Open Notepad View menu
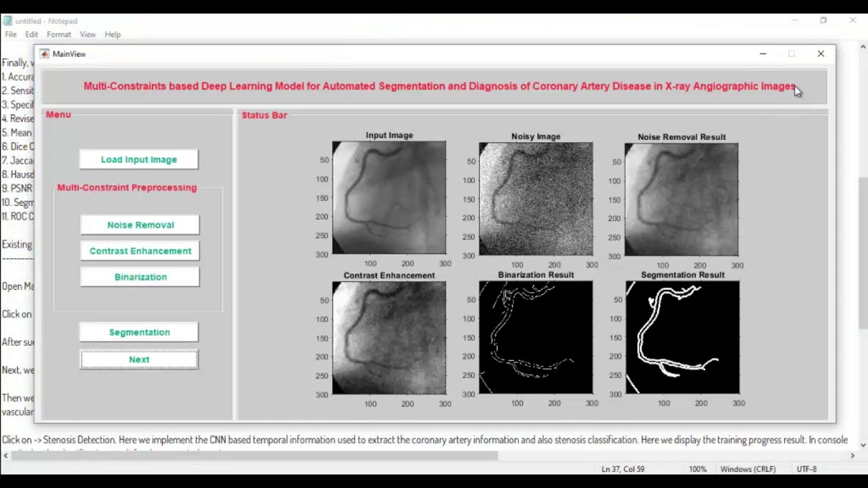Screen dimensions: 868x488 (x=87, y=35)
